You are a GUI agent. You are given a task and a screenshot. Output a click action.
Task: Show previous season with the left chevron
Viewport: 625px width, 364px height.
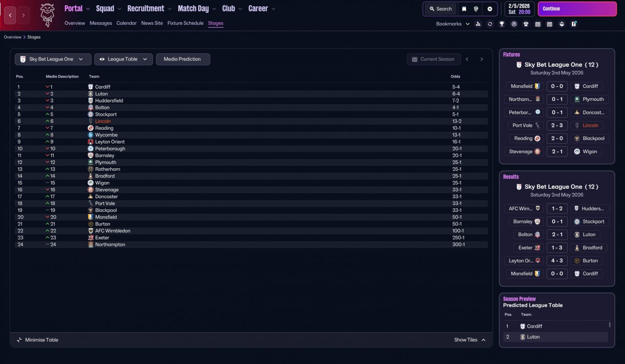467,59
